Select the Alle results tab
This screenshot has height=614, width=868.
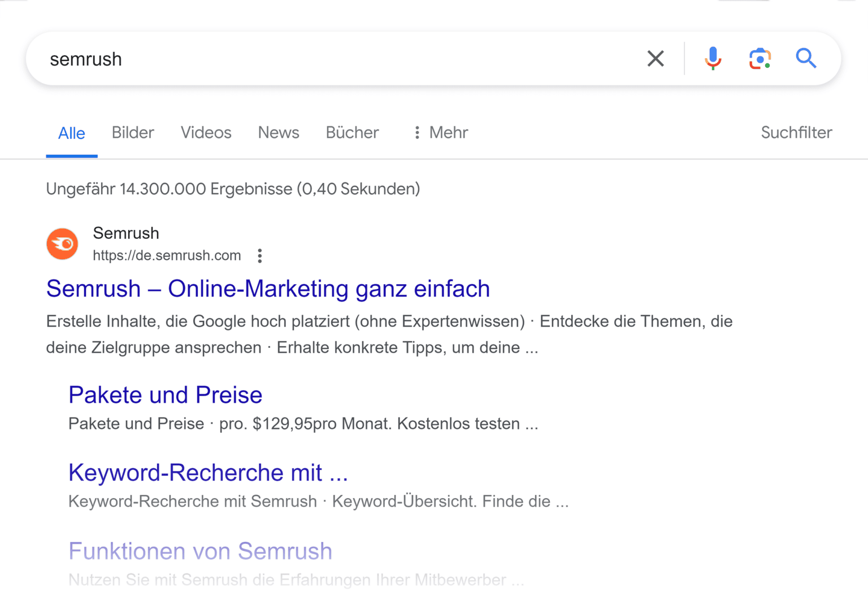[x=72, y=133]
